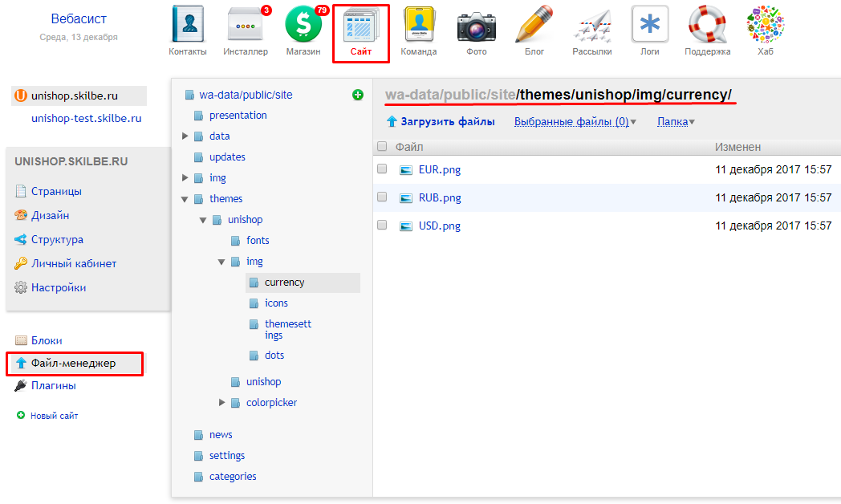The width and height of the screenshot is (841, 504).
Task: Open the Folder dropdown menu
Action: tap(676, 122)
